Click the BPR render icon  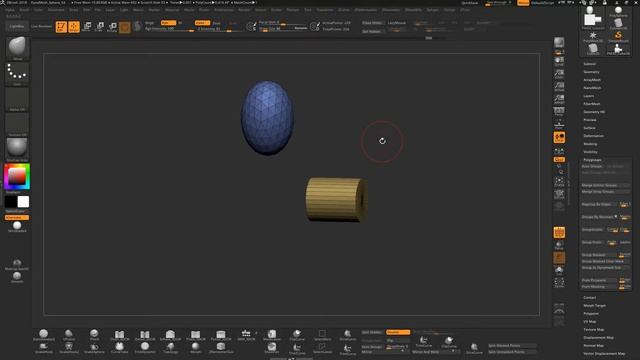pos(559,43)
